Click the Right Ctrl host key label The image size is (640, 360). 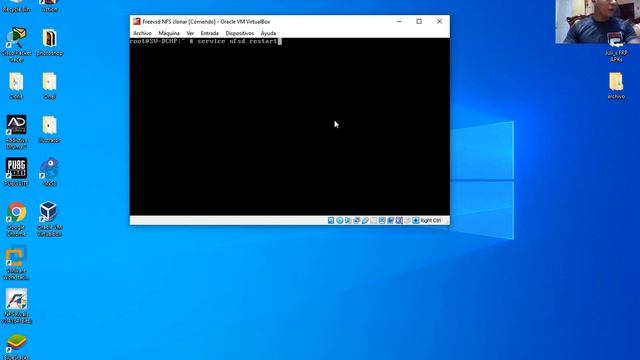pyautogui.click(x=431, y=220)
